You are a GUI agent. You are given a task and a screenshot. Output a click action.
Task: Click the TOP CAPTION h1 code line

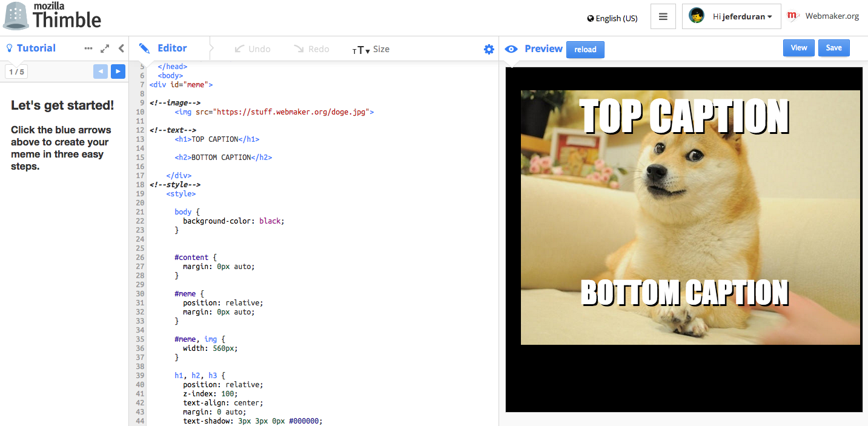click(217, 139)
